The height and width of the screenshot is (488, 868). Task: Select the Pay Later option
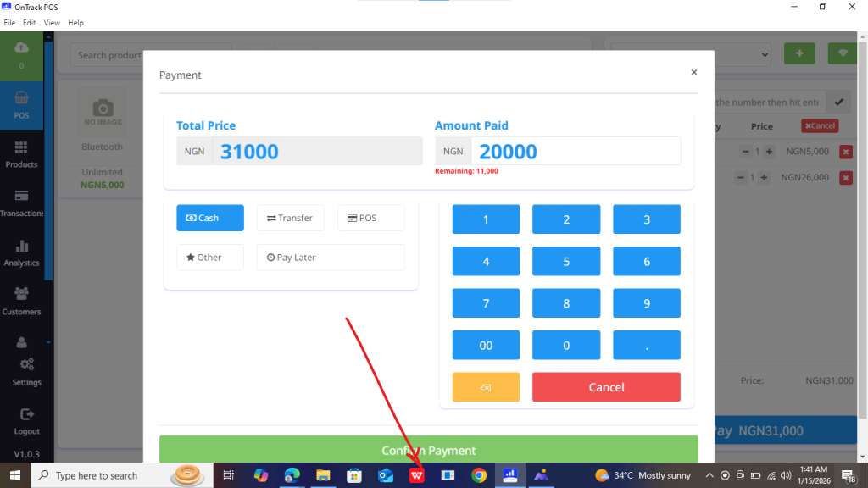point(330,258)
